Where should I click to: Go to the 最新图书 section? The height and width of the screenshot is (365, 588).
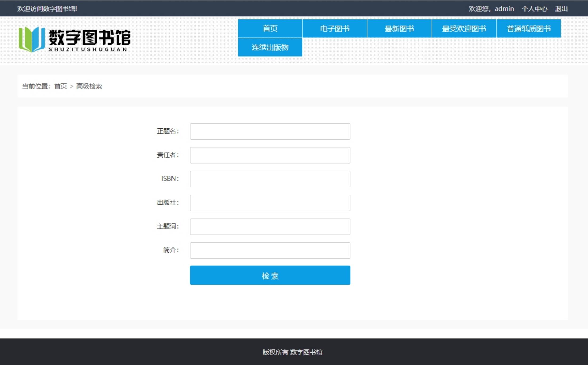click(399, 28)
